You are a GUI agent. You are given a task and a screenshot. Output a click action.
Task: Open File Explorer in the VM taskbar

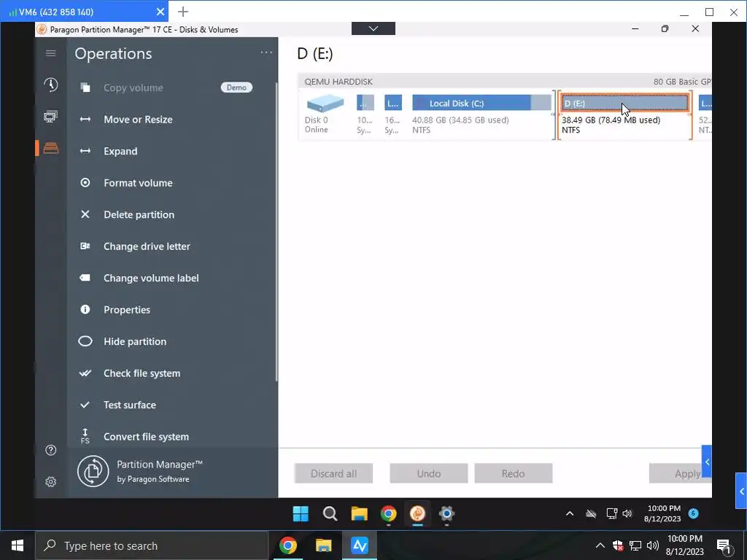(359, 514)
